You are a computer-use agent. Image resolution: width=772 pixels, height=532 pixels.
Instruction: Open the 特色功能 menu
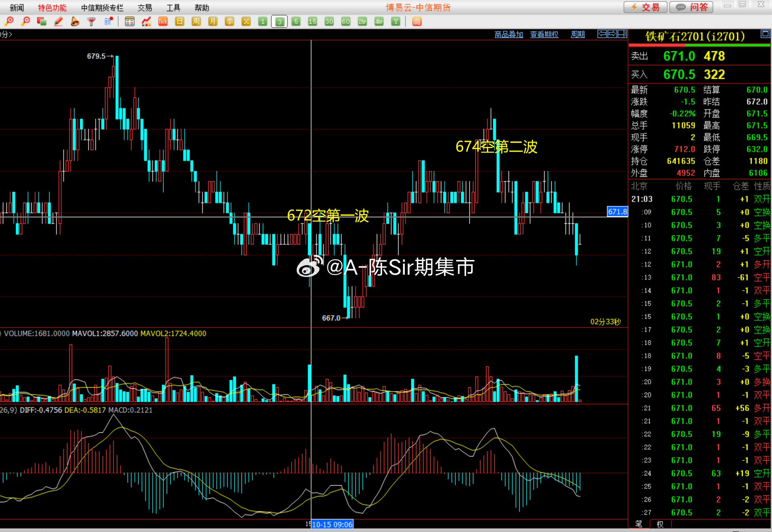click(x=52, y=8)
